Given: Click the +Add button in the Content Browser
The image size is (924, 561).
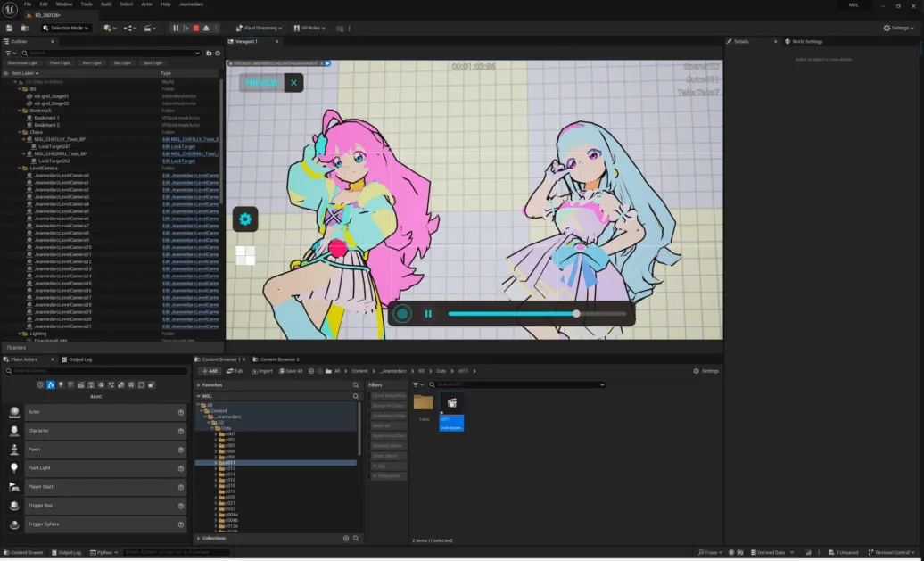Looking at the screenshot, I should [210, 371].
